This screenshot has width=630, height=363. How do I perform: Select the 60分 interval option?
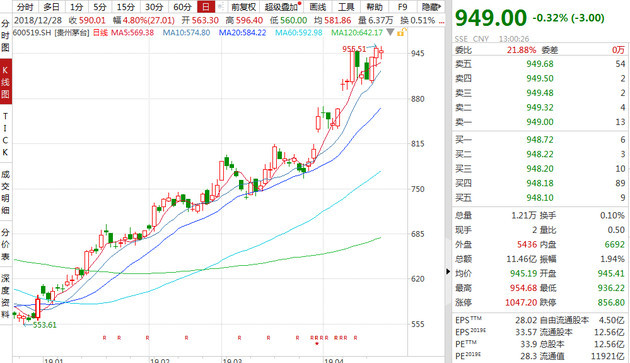pyautogui.click(x=182, y=7)
